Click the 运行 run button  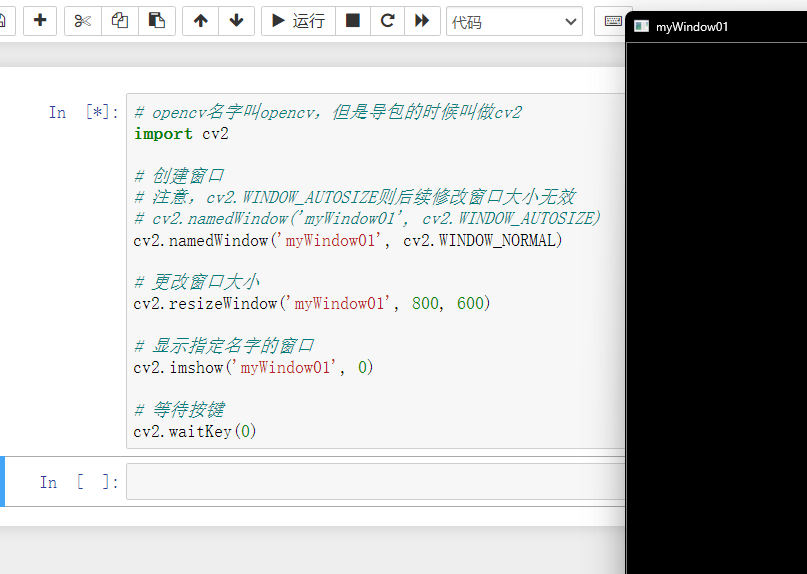[299, 21]
